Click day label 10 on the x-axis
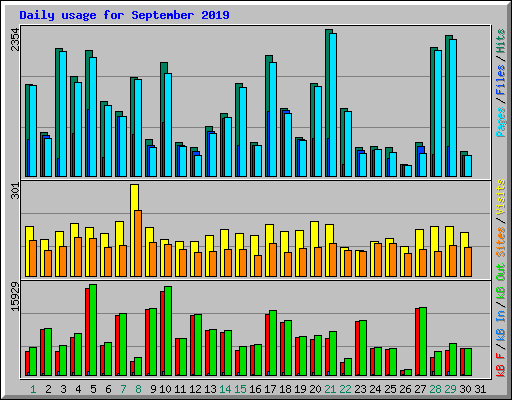 (165, 389)
